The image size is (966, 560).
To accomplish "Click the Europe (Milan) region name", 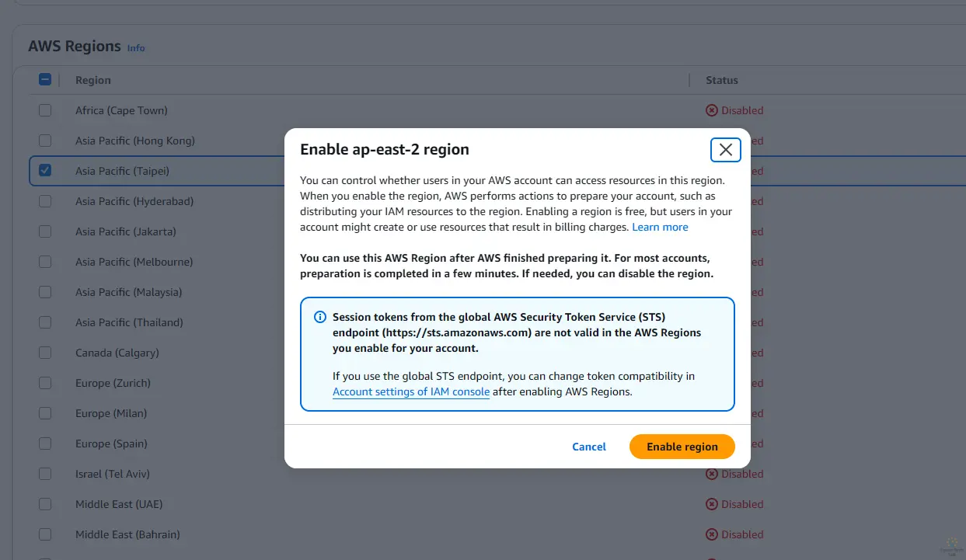I will (x=111, y=413).
